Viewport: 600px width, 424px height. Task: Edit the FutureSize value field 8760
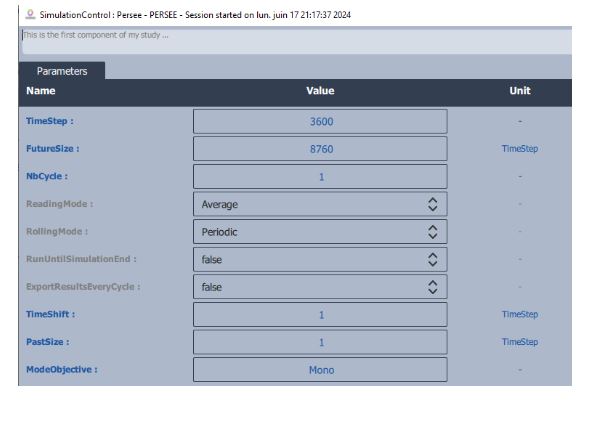point(320,149)
